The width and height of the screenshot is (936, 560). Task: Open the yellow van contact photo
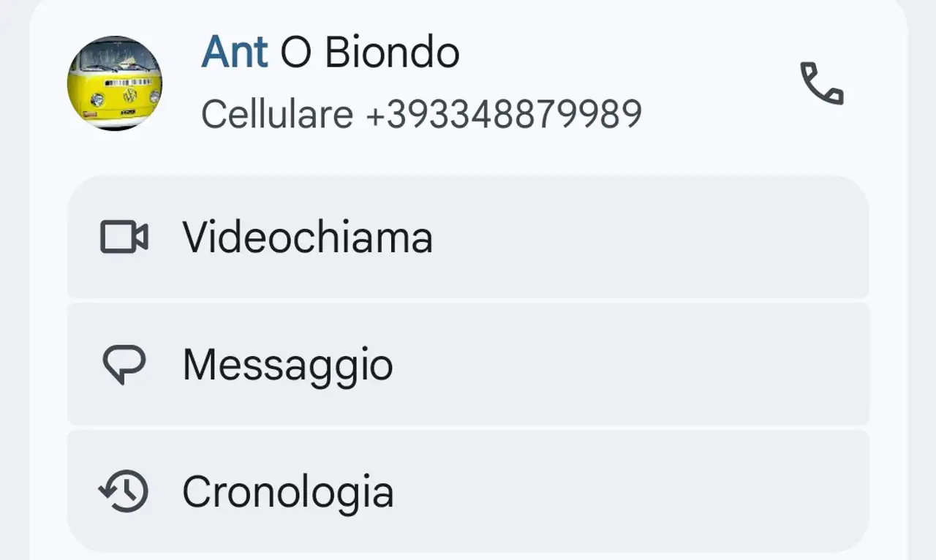115,83
